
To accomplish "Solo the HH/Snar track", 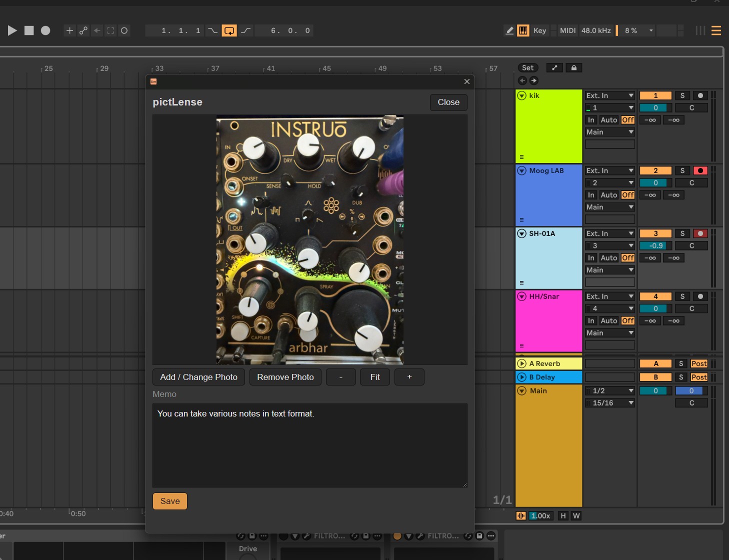I will [x=682, y=296].
